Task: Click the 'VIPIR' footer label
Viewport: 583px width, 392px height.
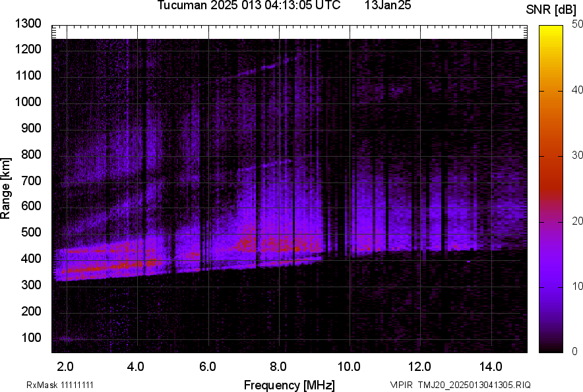Action: point(401,385)
